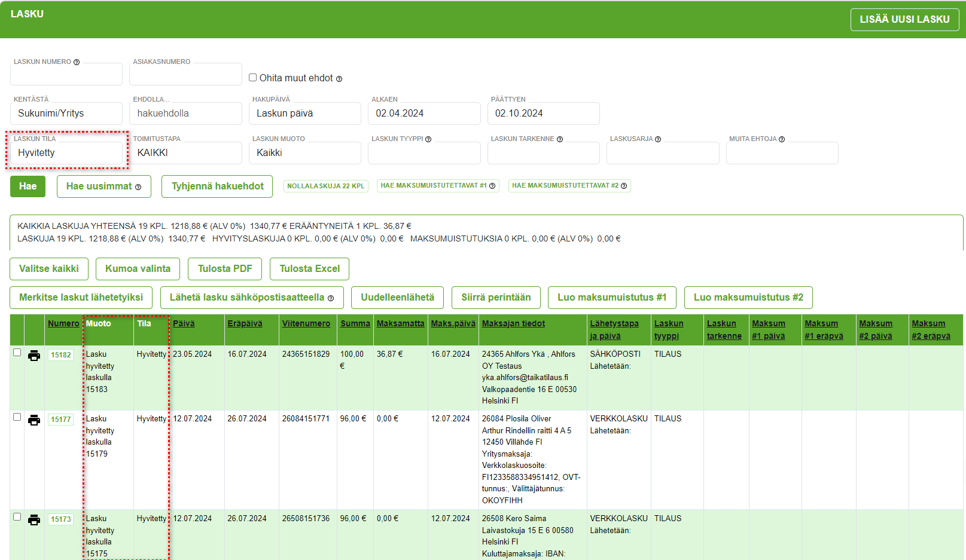Image resolution: width=966 pixels, height=560 pixels.
Task: Print invoice 15177 via printer icon
Action: click(x=34, y=420)
